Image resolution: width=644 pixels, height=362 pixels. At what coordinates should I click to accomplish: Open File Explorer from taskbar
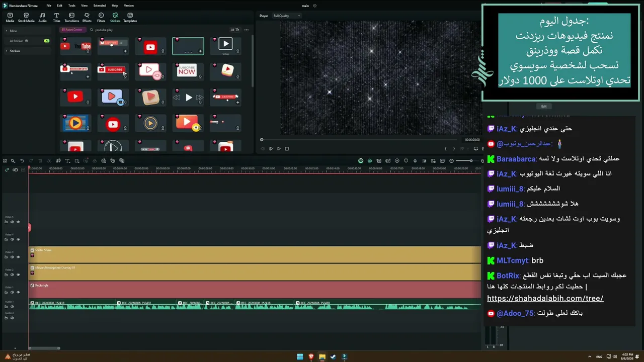(x=322, y=357)
